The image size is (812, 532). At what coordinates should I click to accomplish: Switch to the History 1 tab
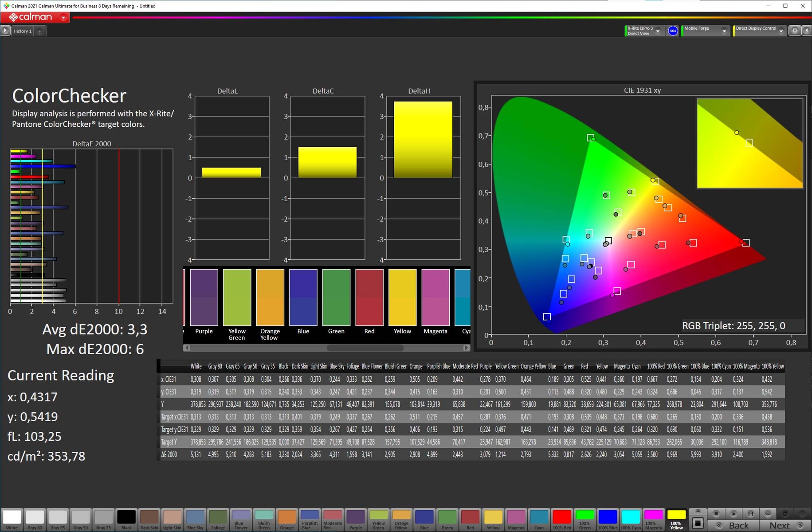[x=22, y=31]
